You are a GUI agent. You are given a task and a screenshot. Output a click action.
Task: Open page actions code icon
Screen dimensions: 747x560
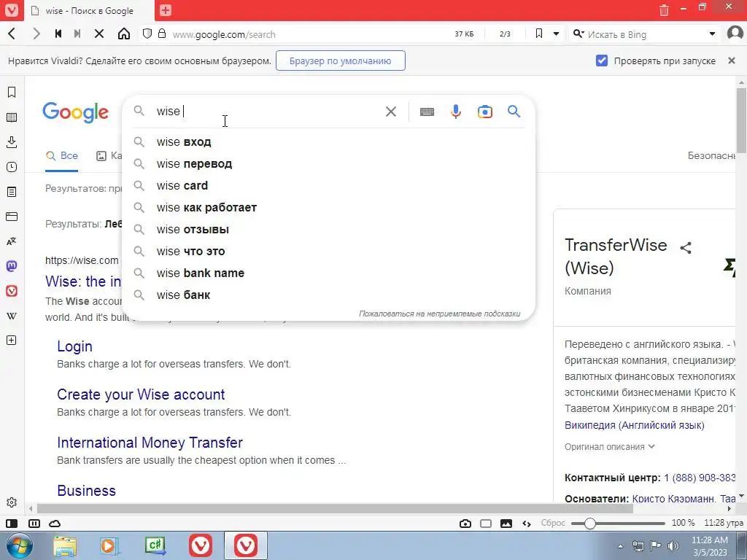coord(527,524)
